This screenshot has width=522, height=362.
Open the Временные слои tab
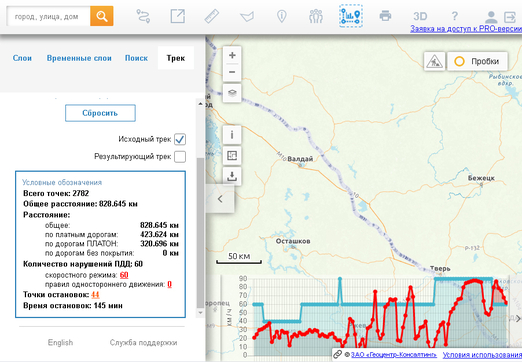79,58
